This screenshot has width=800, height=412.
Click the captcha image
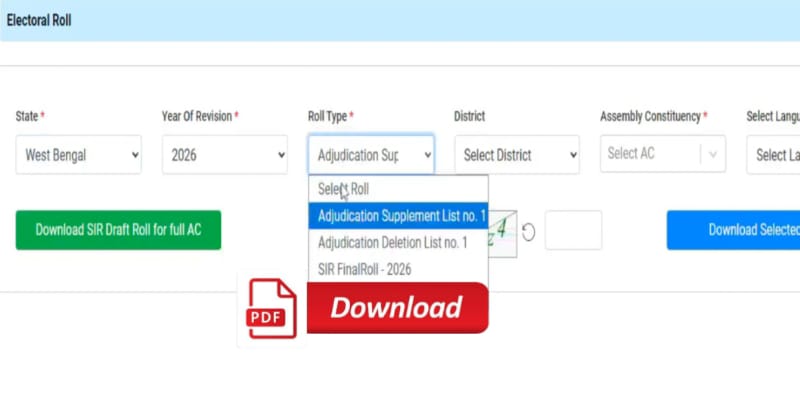tap(503, 230)
